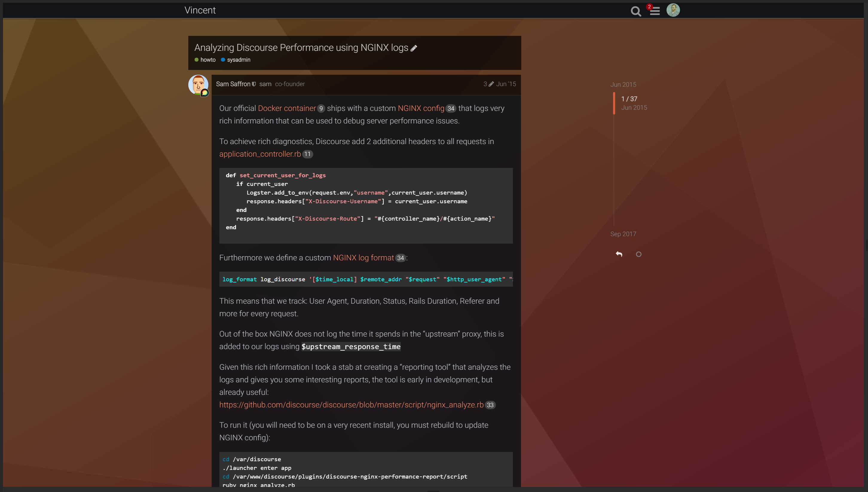Open the search icon in the header

[635, 11]
